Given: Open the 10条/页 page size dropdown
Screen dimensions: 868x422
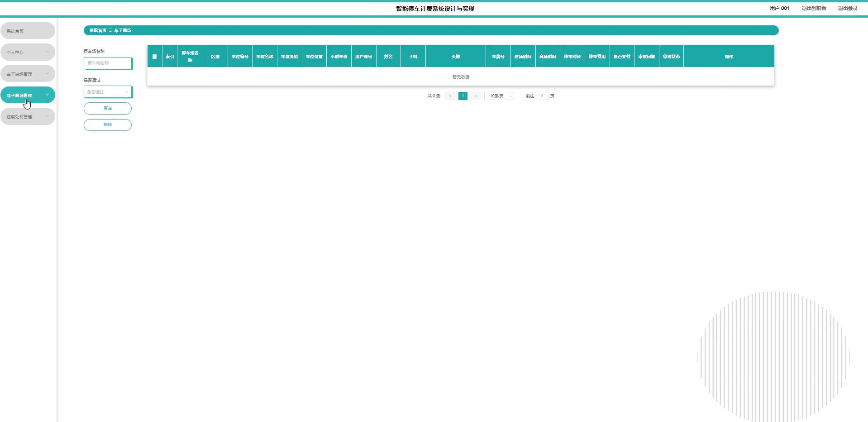Looking at the screenshot, I should (499, 96).
